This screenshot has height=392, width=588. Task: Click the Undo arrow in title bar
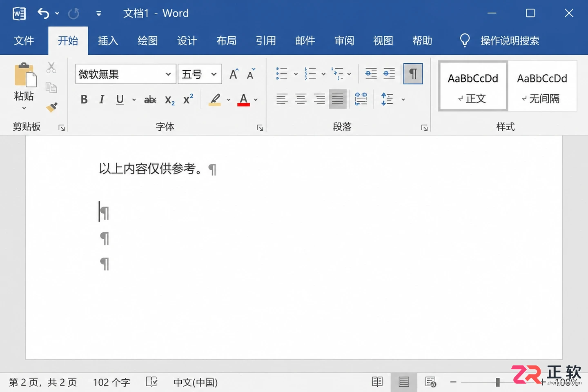click(x=43, y=13)
